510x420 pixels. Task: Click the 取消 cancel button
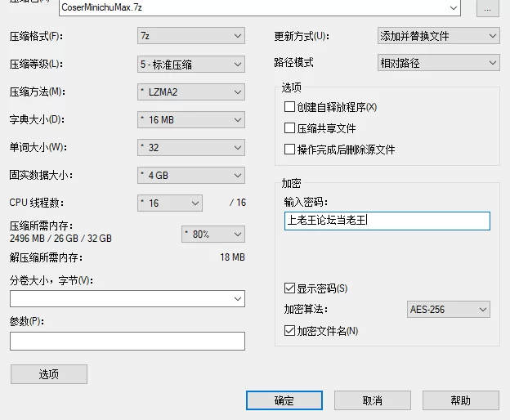click(373, 400)
